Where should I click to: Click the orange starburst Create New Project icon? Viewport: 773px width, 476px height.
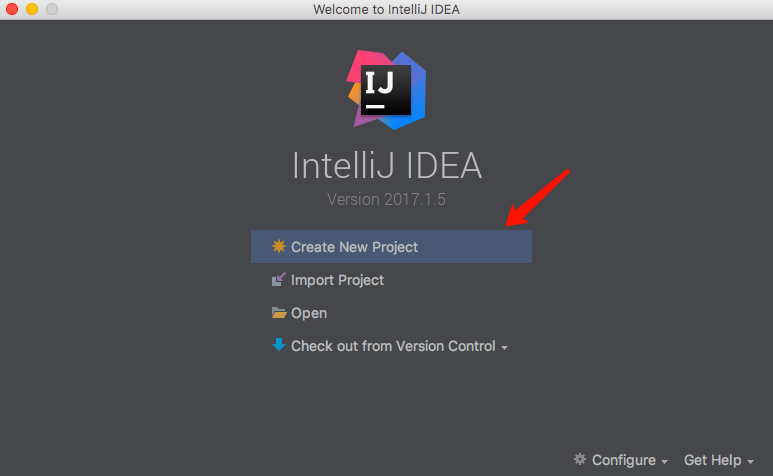(279, 246)
